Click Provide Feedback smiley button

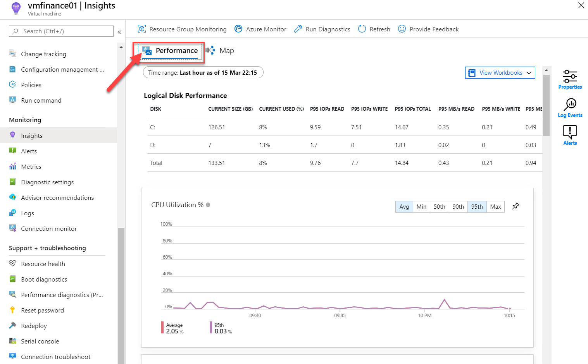coord(428,29)
